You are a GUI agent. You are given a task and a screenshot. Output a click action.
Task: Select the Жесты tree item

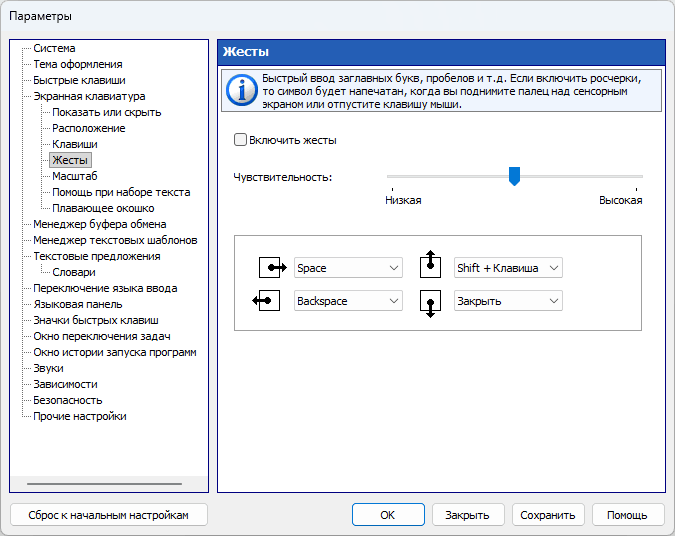point(70,160)
